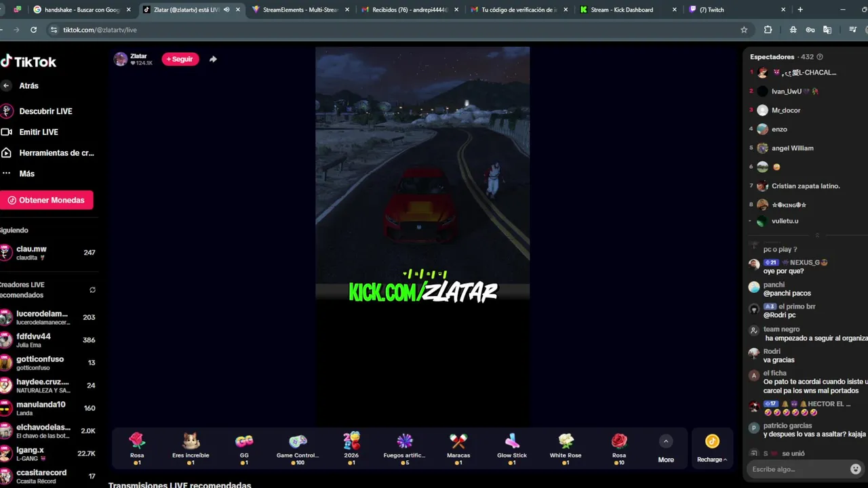The image size is (868, 488).
Task: Send the GG gift
Action: [x=244, y=449]
